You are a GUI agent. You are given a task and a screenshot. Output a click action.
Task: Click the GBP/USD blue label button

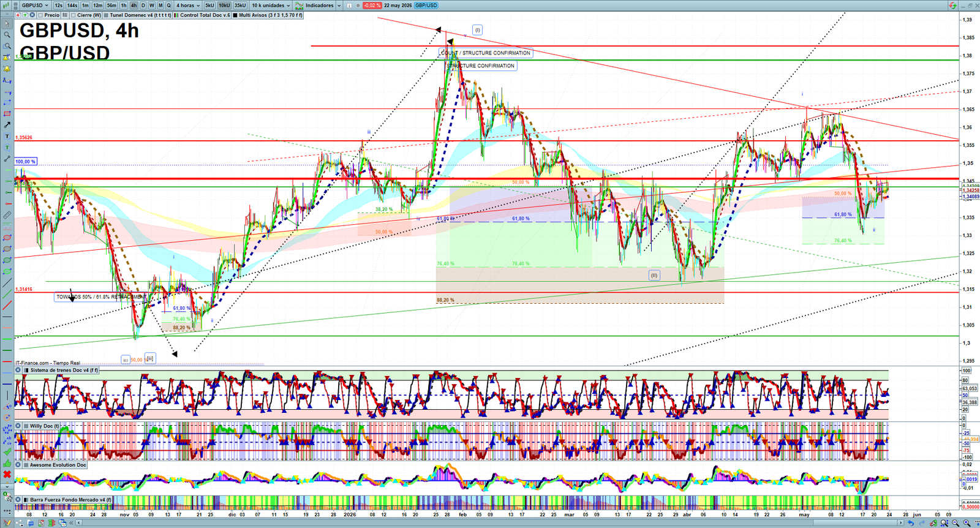[x=426, y=6]
